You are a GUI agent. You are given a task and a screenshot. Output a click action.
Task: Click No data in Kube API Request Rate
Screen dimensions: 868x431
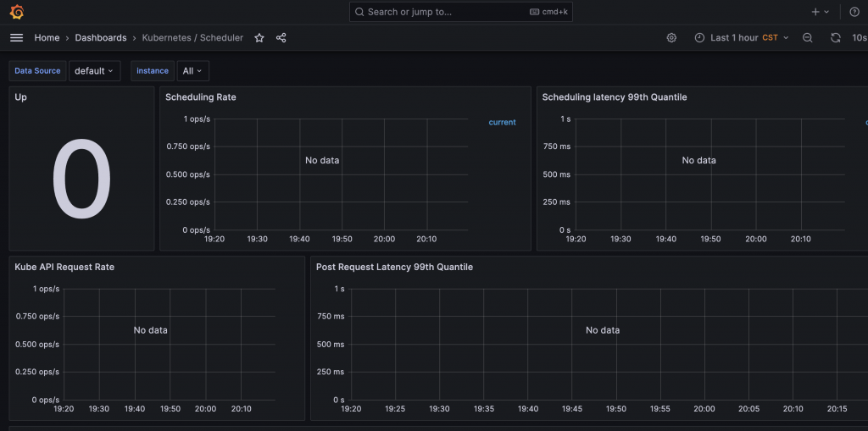tap(151, 330)
